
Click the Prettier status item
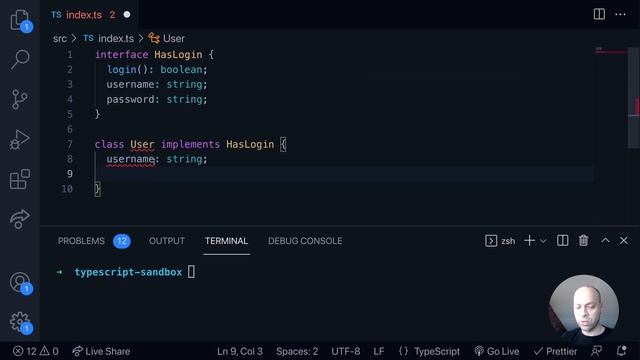(555, 351)
